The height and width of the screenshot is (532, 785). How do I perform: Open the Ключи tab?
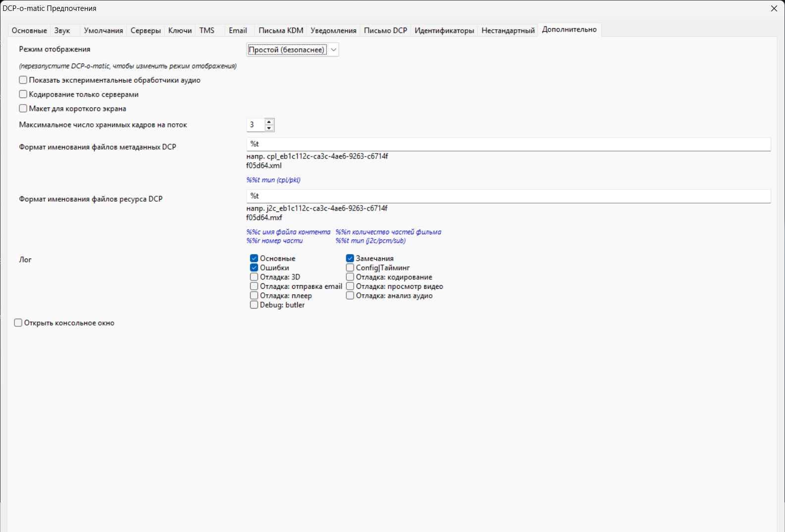click(x=180, y=31)
